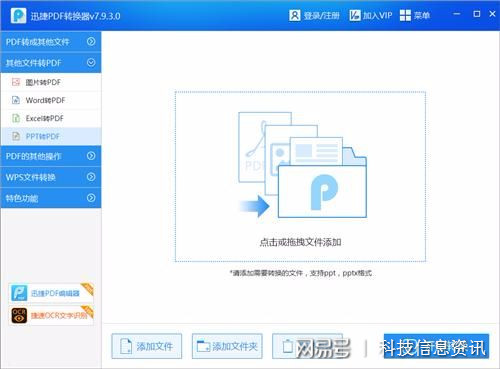
Task: Click chevron next to 其他文件转PDF
Action: coord(91,62)
